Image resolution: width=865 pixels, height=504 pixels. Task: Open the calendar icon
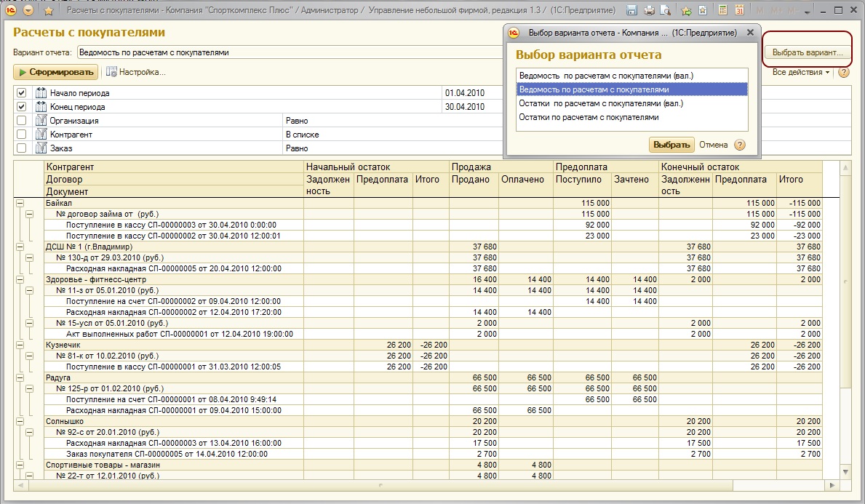(x=740, y=11)
